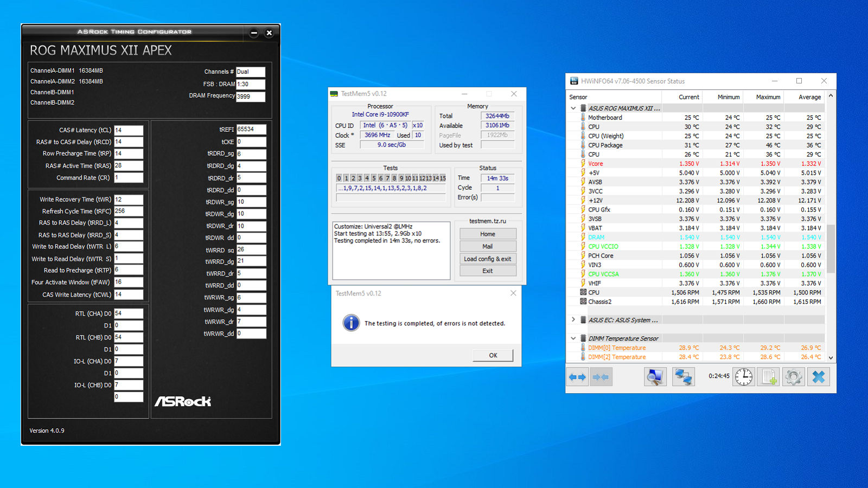
Task: Open HWiNFO sensor settings gear icon
Action: coord(793,377)
